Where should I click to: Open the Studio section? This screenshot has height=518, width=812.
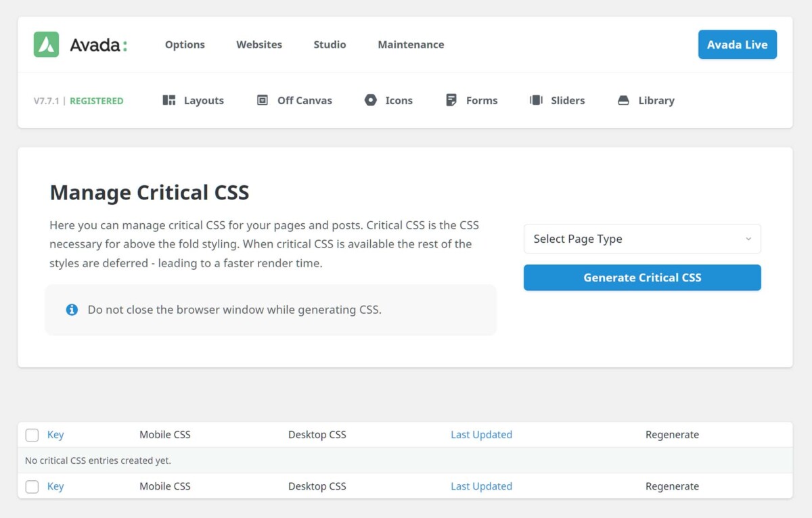click(330, 44)
